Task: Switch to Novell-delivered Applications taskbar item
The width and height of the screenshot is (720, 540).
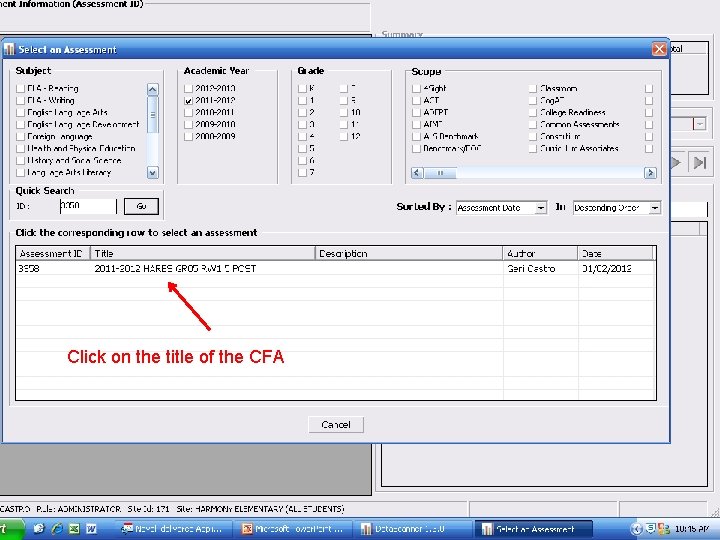Action: pos(172,529)
